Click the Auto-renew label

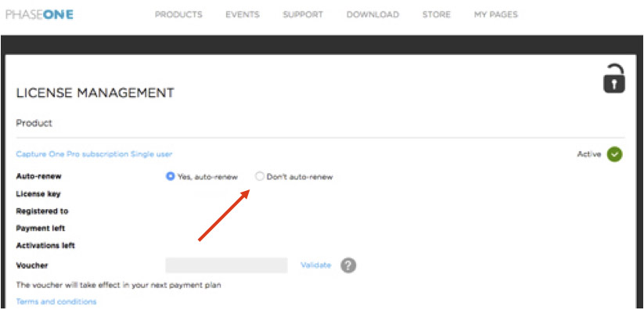click(38, 176)
